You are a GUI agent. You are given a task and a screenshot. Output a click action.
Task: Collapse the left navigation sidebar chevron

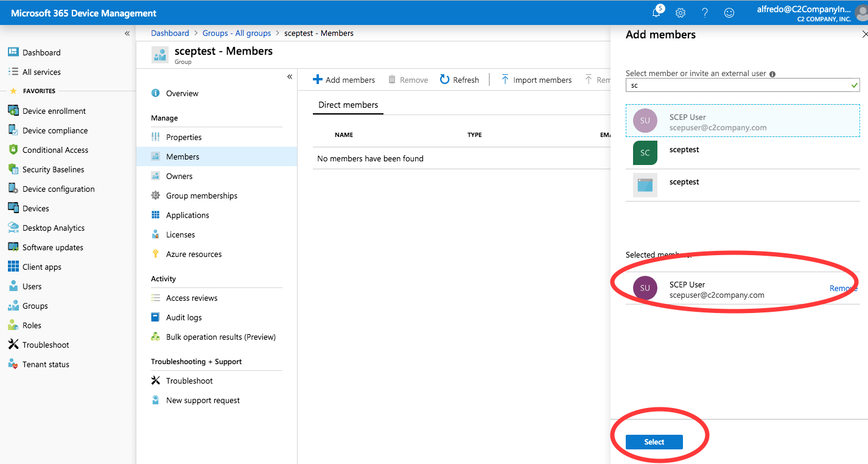127,33
